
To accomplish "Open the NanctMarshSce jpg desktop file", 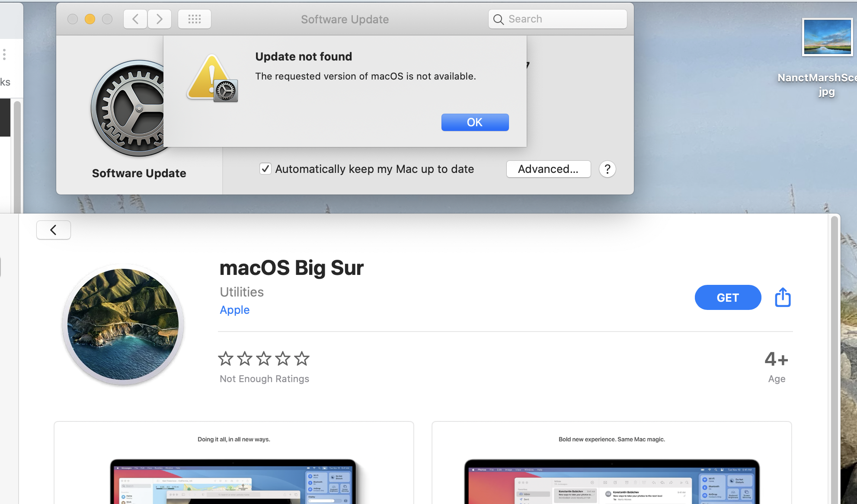I will pos(827,37).
